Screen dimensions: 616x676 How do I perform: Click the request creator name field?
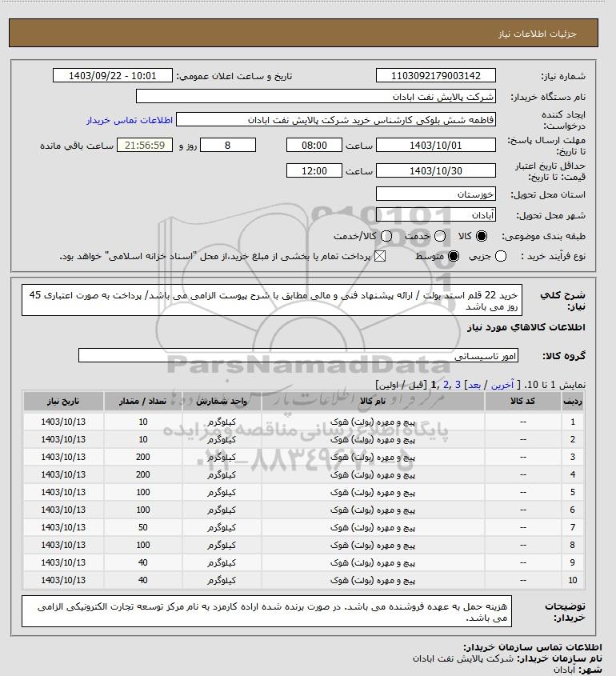pyautogui.click(x=336, y=120)
